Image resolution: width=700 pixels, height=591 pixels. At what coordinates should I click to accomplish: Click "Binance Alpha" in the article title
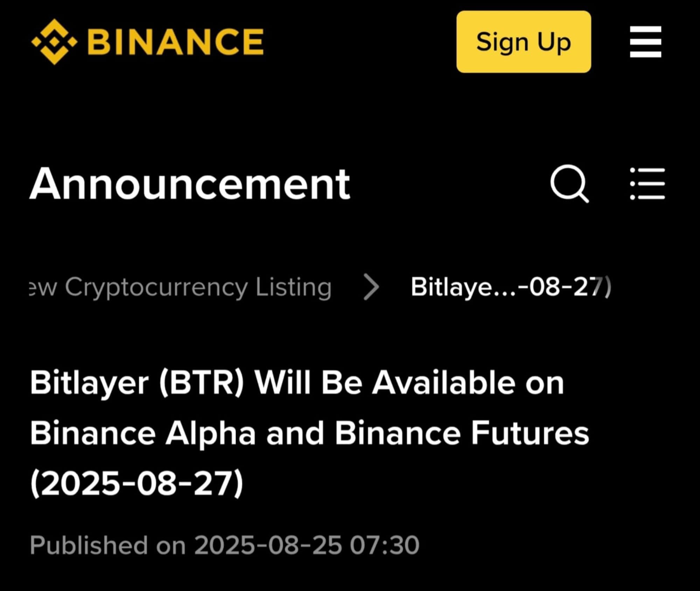point(143,434)
